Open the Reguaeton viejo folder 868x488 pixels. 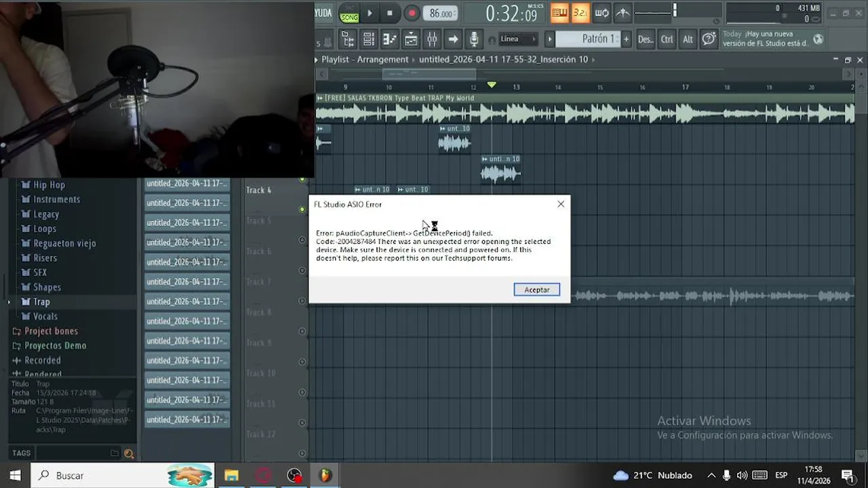click(64, 243)
